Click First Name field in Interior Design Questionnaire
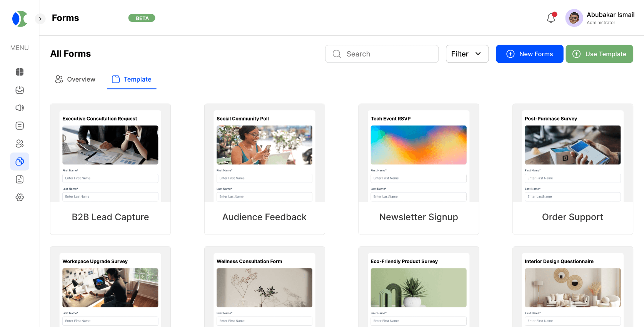 [572, 321]
